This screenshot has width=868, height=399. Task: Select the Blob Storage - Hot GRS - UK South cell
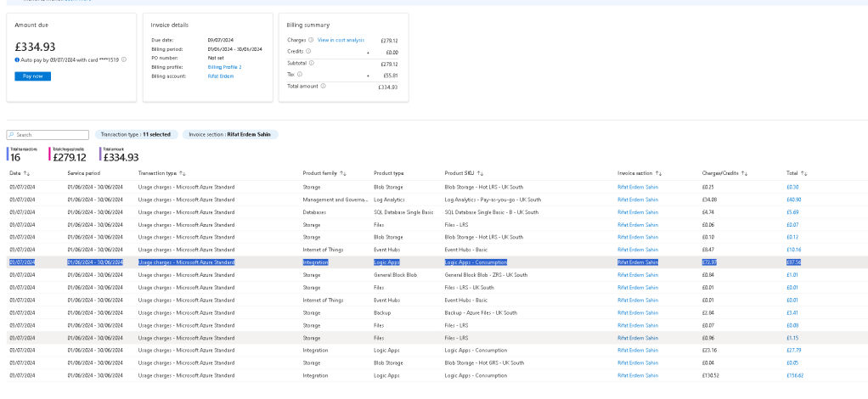(484, 363)
